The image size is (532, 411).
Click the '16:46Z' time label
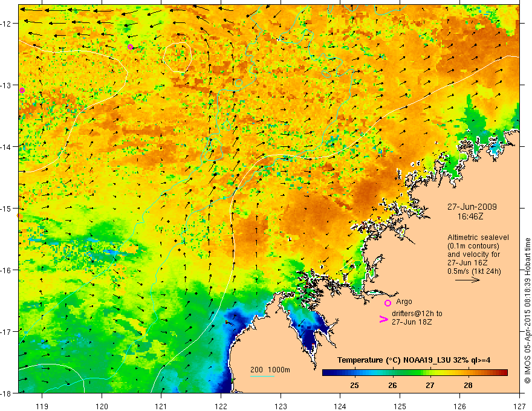click(x=470, y=216)
